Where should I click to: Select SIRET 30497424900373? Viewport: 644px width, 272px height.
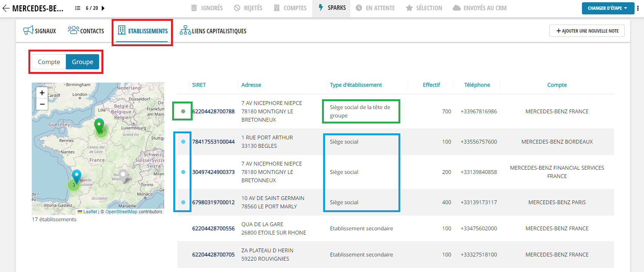(213, 172)
